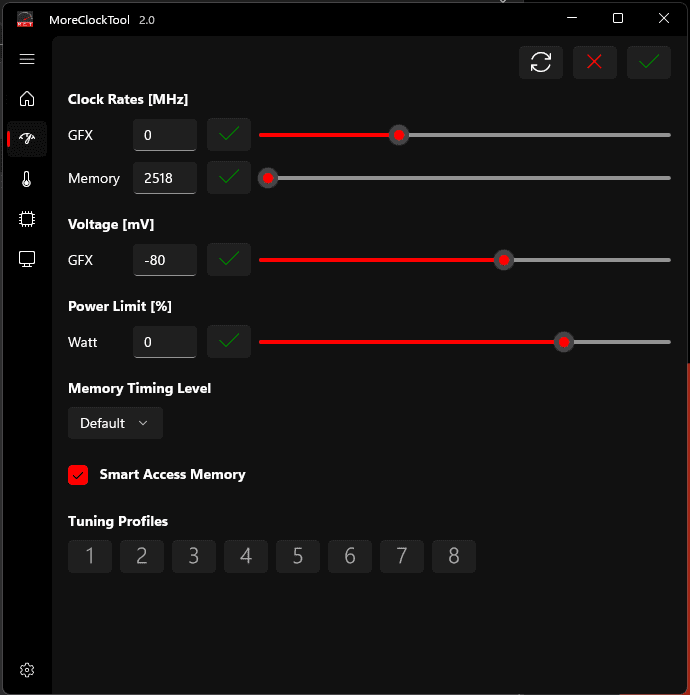Close the MoreClockTool window
Image resolution: width=690 pixels, height=695 pixels.
[664, 18]
